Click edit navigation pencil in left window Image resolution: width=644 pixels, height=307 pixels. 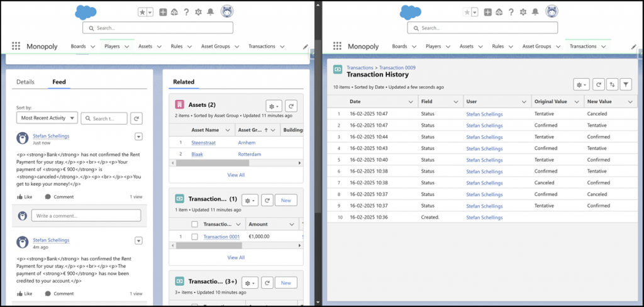[x=306, y=47]
